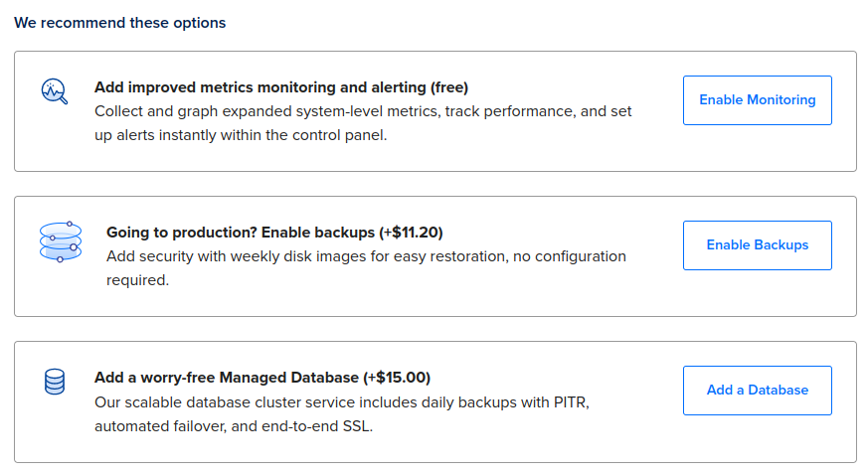This screenshot has height=475, width=868.
Task: Click the 'We recommend these options' heading
Action: pyautogui.click(x=119, y=23)
